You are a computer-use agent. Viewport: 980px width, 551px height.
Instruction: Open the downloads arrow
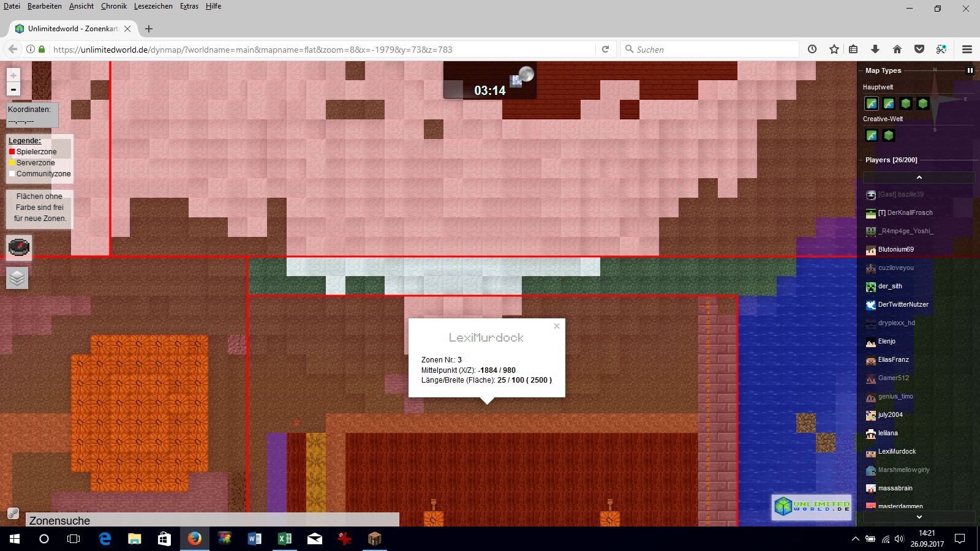pyautogui.click(x=875, y=49)
